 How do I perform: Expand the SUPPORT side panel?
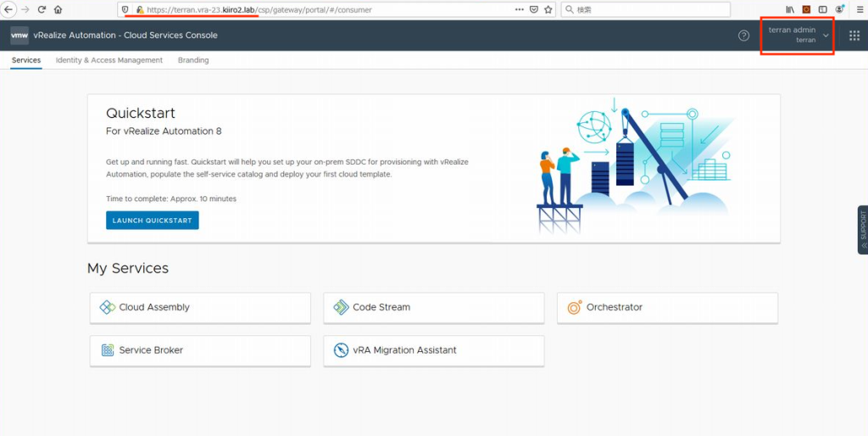pyautogui.click(x=863, y=229)
